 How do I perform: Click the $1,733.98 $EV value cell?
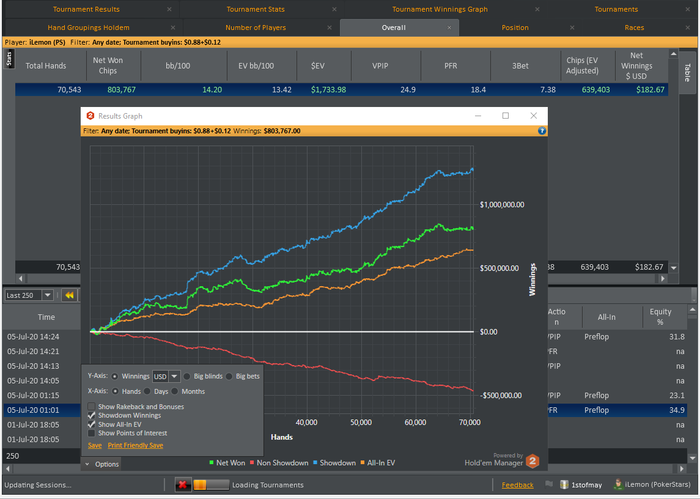[328, 90]
